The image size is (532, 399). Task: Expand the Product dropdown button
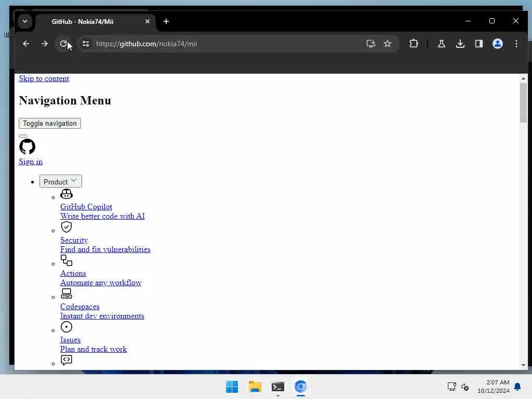[x=60, y=181]
